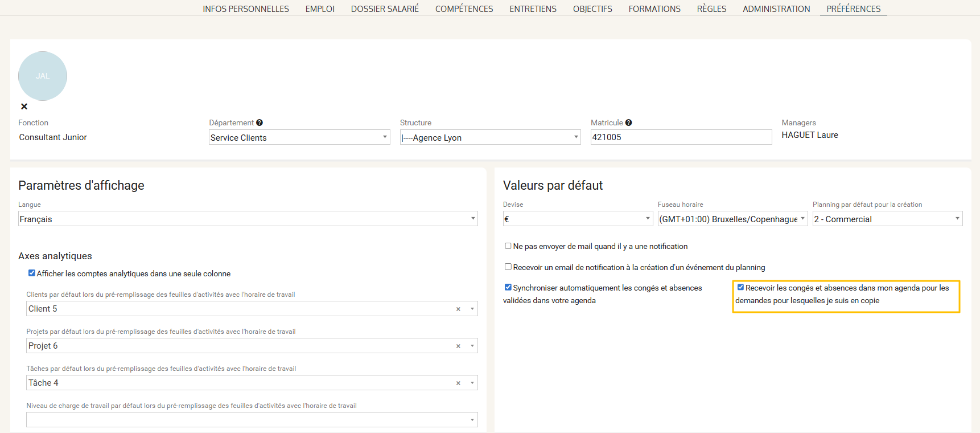Viewport: 980px width, 433px height.
Task: Uncheck automatic leave synchronization to agenda
Action: pos(508,287)
